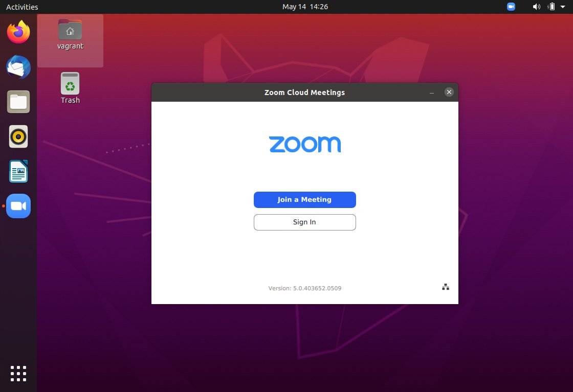The image size is (573, 392).
Task: Open the Trash
Action: coord(70,87)
